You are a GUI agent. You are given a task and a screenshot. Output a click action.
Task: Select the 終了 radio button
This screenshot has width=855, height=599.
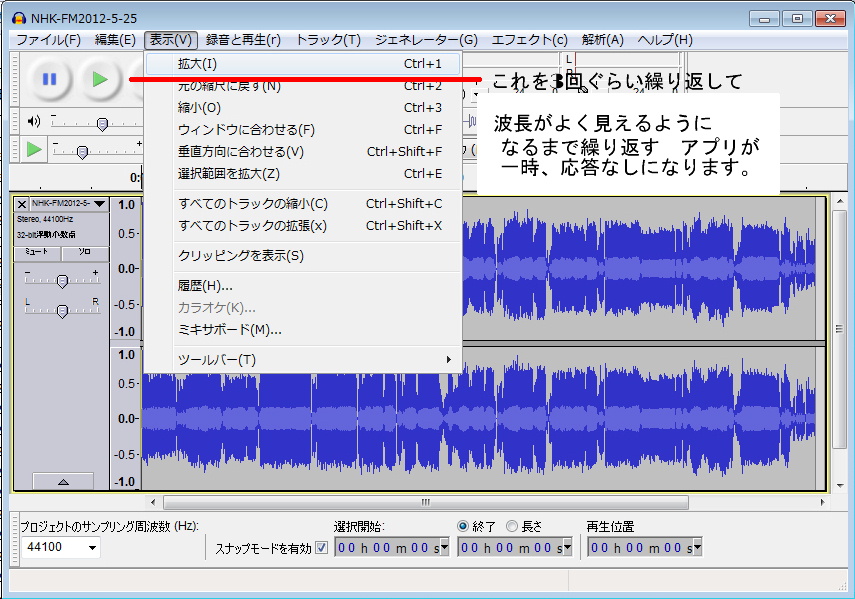pyautogui.click(x=463, y=526)
